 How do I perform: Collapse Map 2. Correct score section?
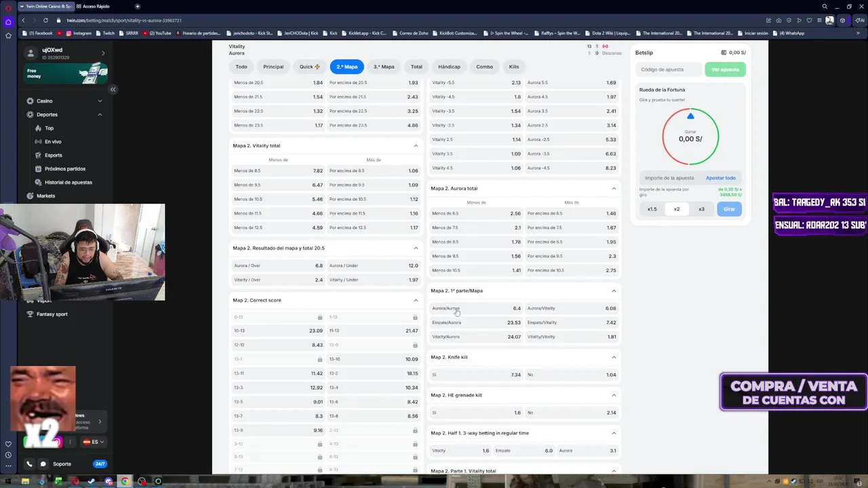point(416,300)
